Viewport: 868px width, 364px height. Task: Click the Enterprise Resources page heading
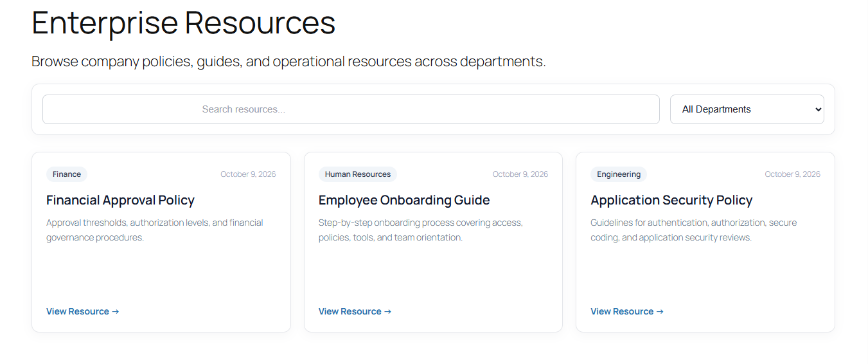(184, 23)
